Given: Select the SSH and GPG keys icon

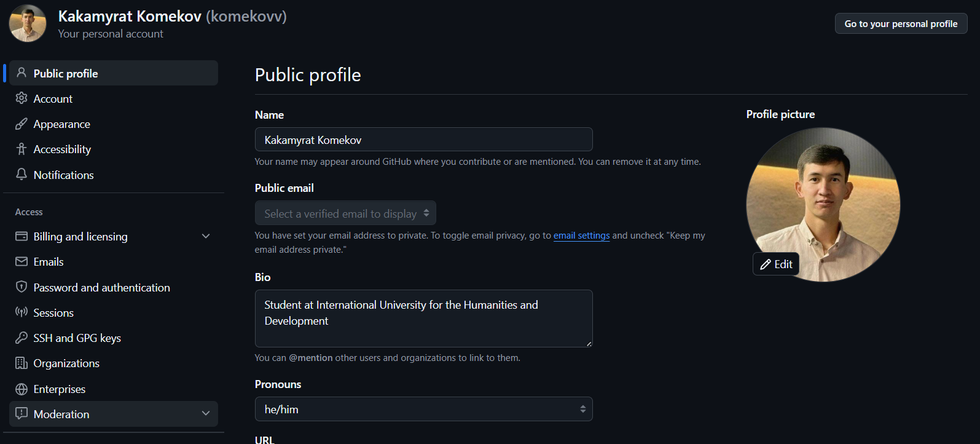Looking at the screenshot, I should 21,338.
